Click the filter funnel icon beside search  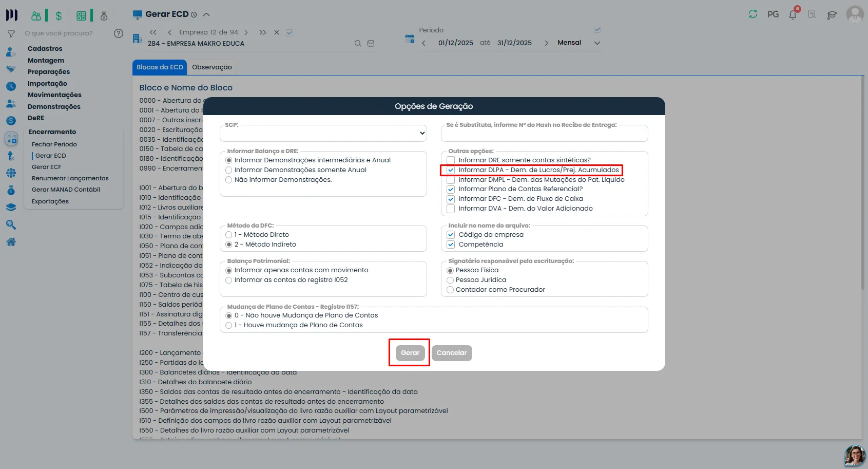pyautogui.click(x=11, y=33)
